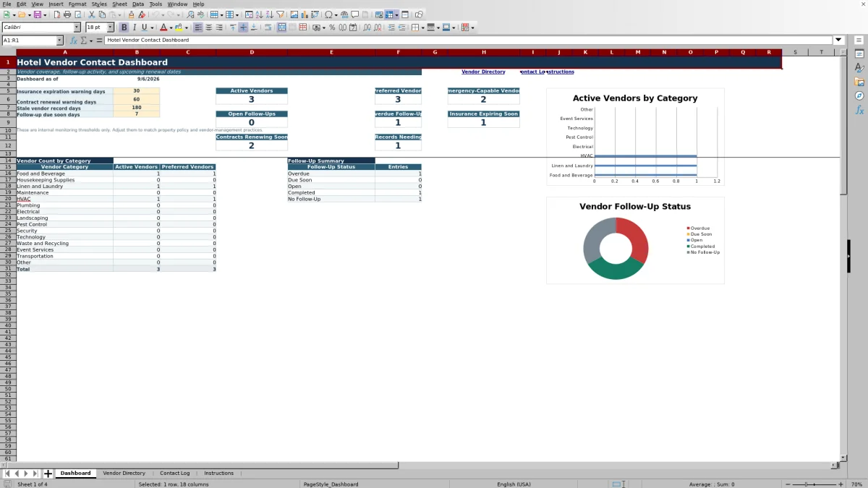Click the Center Horizontally icon
The height and width of the screenshot is (488, 868).
point(209,27)
